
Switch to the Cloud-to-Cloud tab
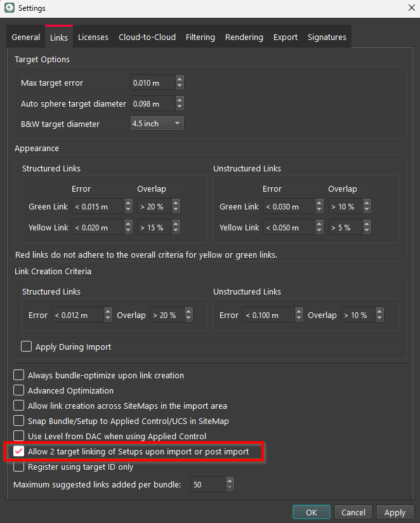click(147, 37)
